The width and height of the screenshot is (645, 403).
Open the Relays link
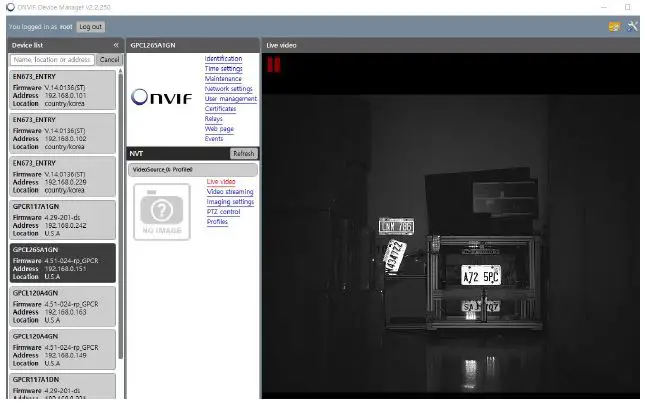tap(213, 119)
